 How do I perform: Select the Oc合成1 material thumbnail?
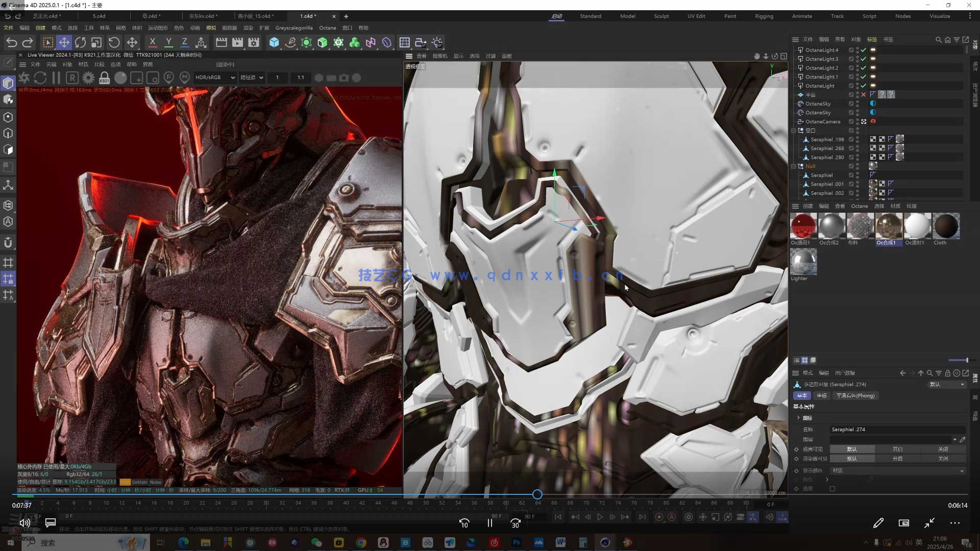[888, 225]
